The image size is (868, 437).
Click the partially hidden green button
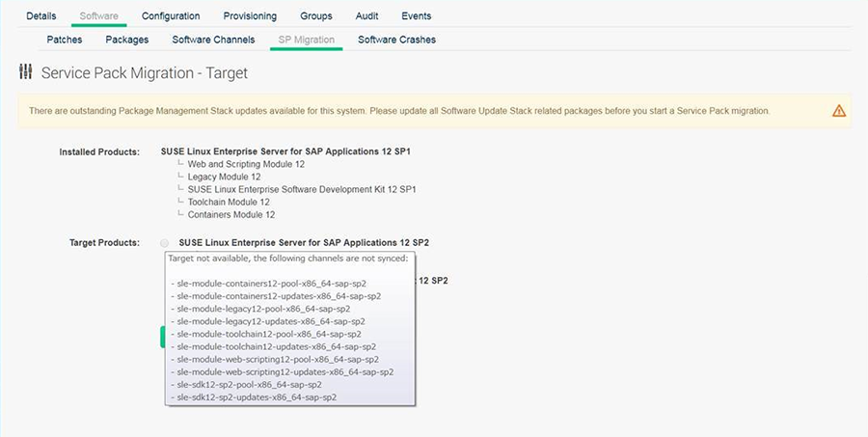coord(162,336)
